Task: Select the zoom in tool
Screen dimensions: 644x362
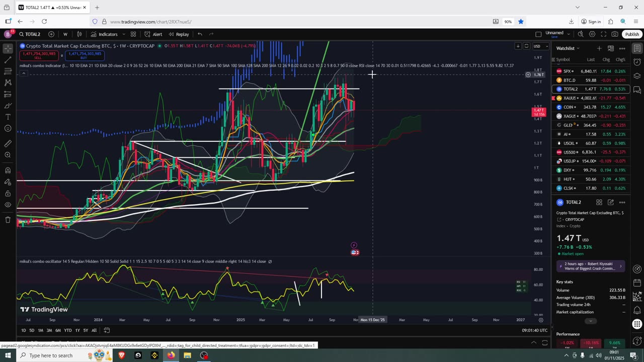Action: pos(8,155)
